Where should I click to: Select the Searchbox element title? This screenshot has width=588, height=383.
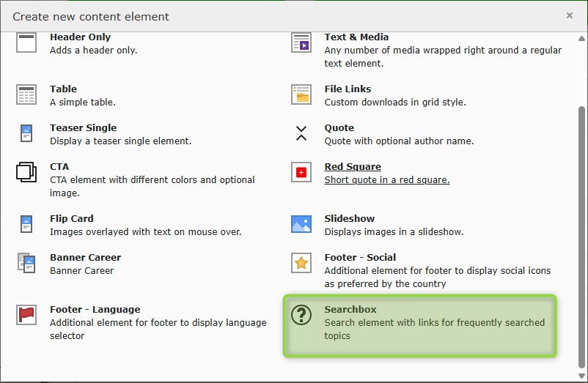pos(350,310)
